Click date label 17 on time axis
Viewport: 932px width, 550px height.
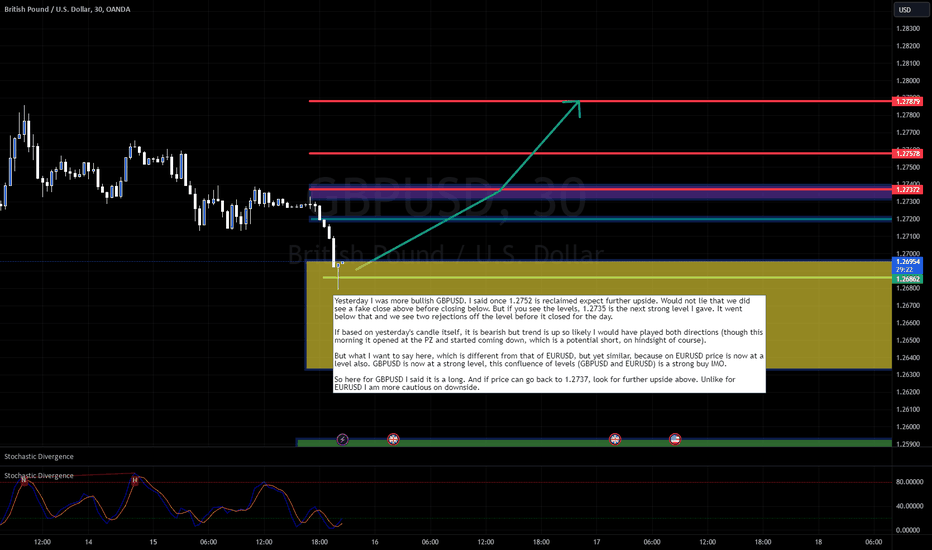596,542
